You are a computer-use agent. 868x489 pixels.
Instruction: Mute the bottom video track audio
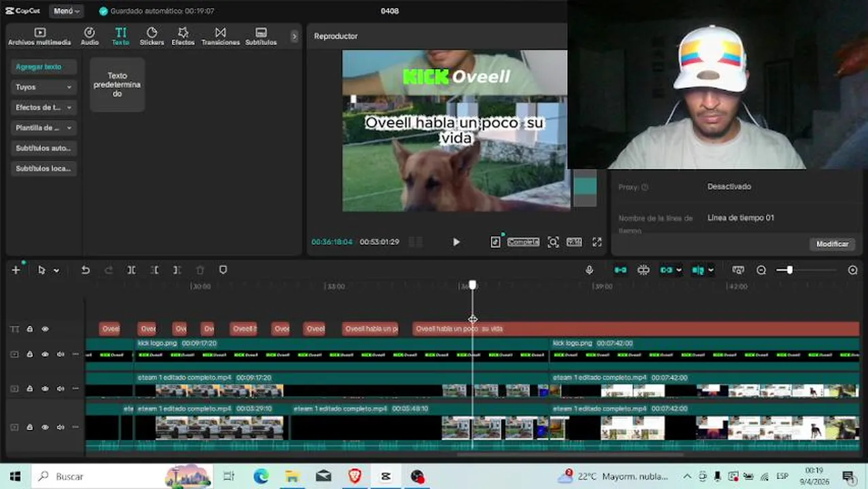(x=60, y=428)
